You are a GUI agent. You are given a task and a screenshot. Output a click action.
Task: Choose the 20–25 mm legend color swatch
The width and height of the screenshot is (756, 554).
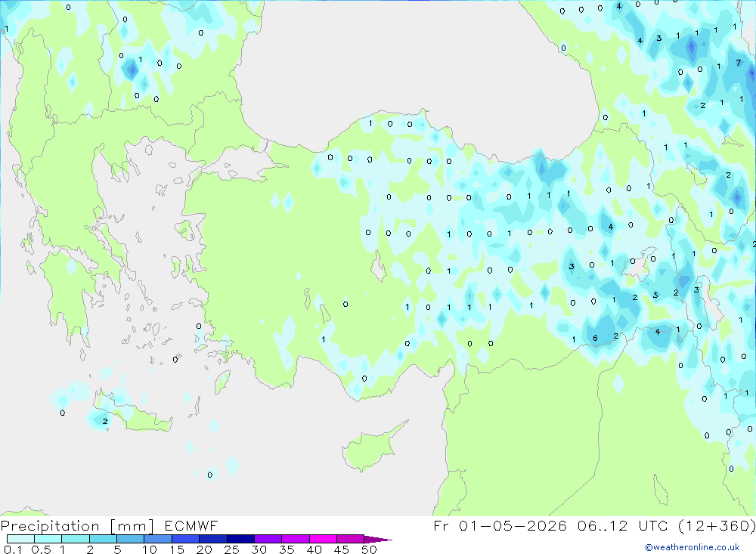coord(212,539)
